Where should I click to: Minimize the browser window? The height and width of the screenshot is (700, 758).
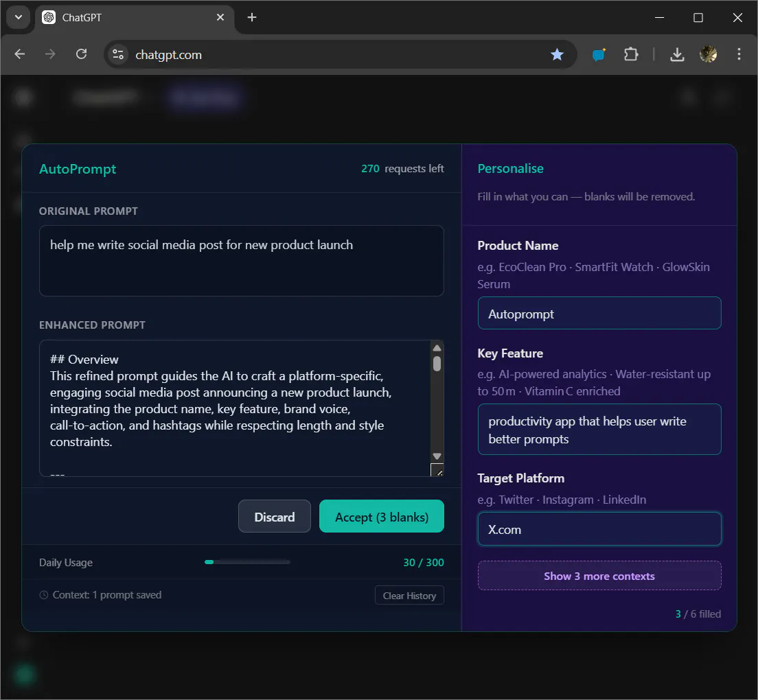tap(659, 17)
